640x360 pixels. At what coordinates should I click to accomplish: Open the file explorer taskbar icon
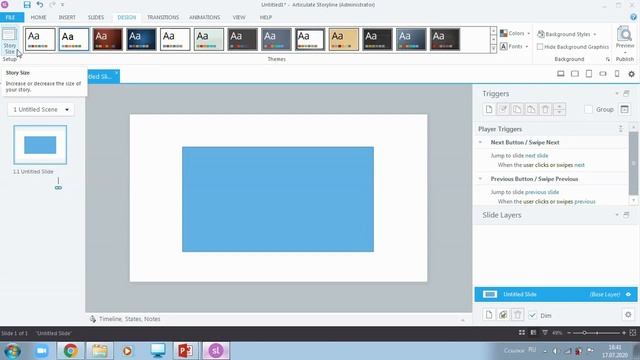pos(99,351)
